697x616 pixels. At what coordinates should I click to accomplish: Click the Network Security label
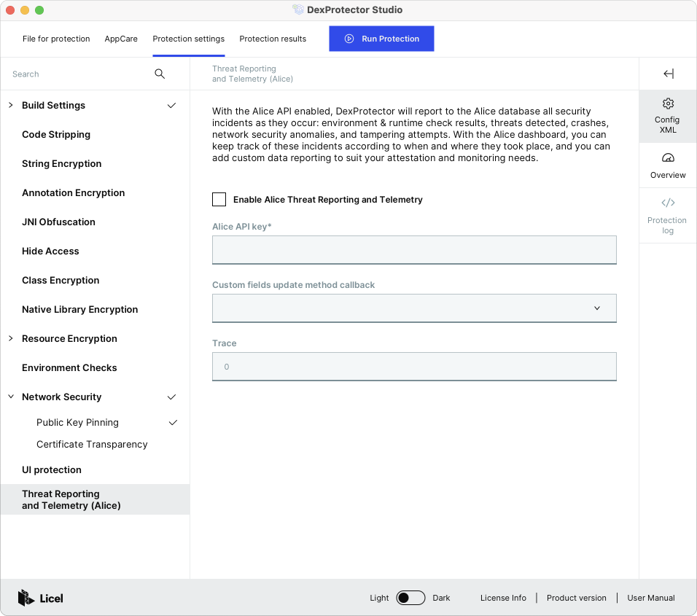pos(62,397)
